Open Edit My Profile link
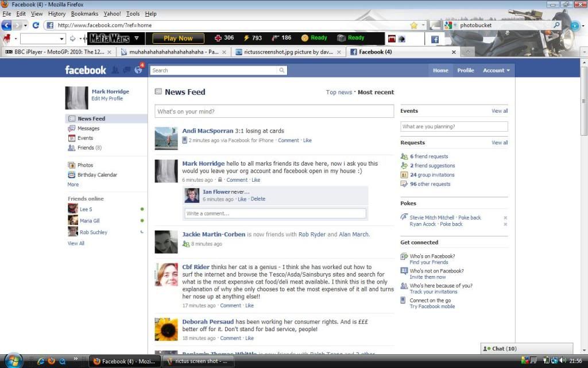588x368 pixels. pos(107,98)
